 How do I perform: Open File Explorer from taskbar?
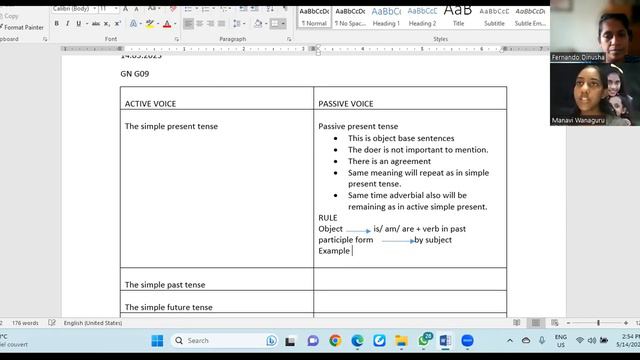(401, 340)
